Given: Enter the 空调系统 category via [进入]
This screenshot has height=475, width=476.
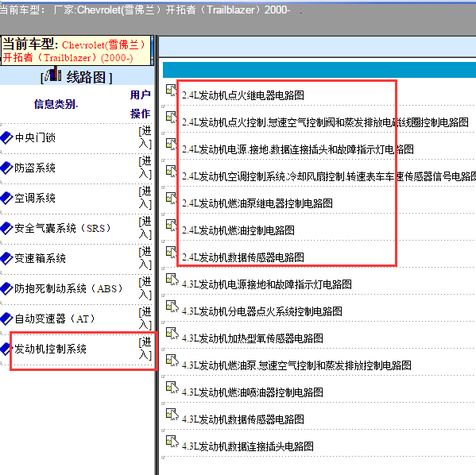Looking at the screenshot, I should tap(145, 198).
